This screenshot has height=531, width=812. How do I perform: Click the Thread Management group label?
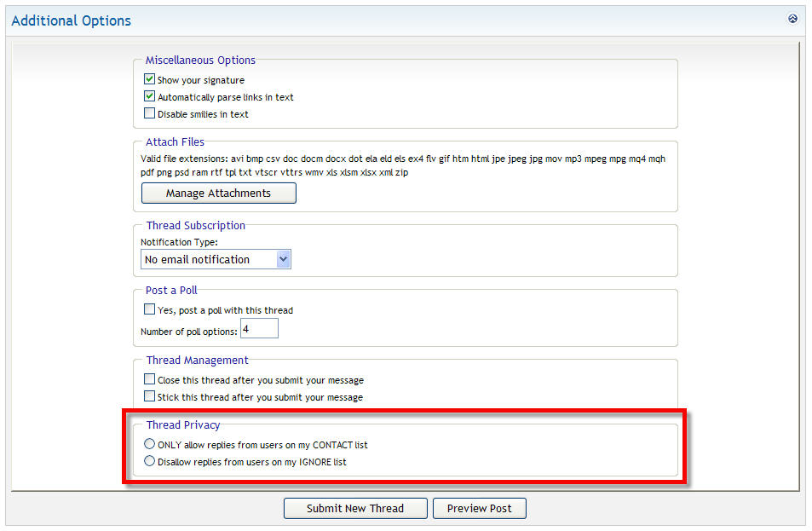[x=198, y=360]
